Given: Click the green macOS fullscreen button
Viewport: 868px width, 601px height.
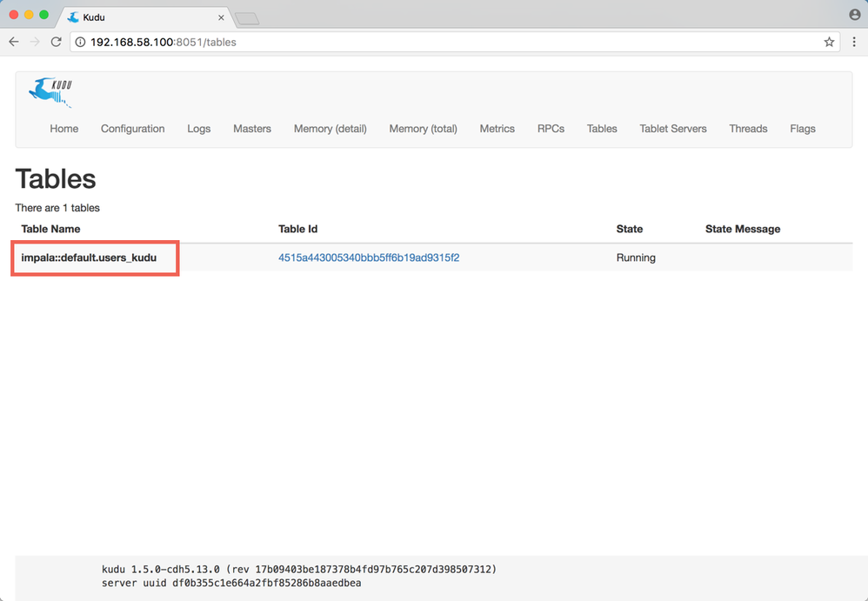Looking at the screenshot, I should tap(43, 15).
